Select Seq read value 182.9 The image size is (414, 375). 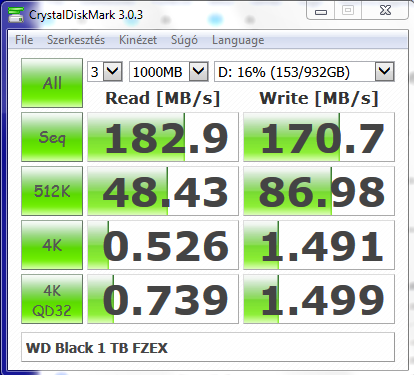163,137
